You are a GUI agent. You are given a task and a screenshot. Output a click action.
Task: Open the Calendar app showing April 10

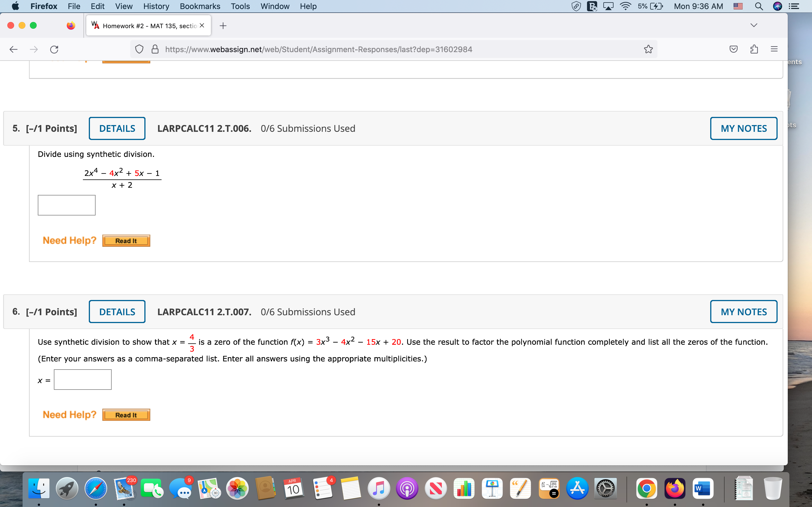pyautogui.click(x=293, y=489)
